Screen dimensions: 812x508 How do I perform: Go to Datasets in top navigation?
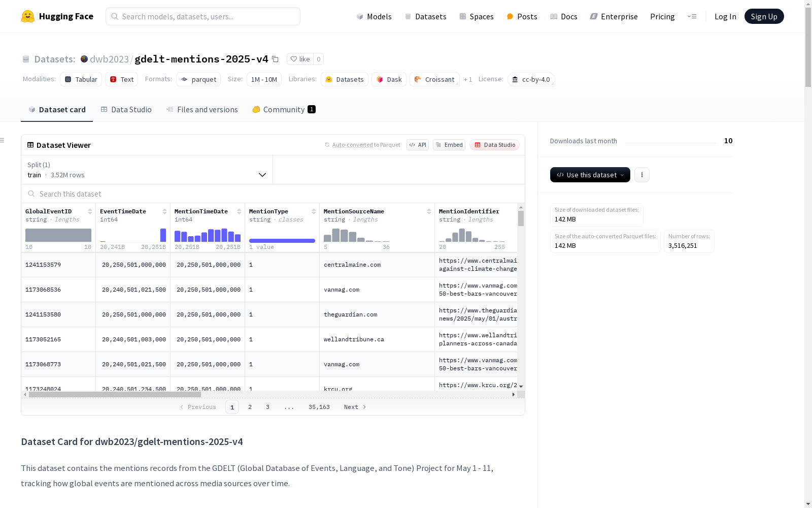(x=425, y=16)
